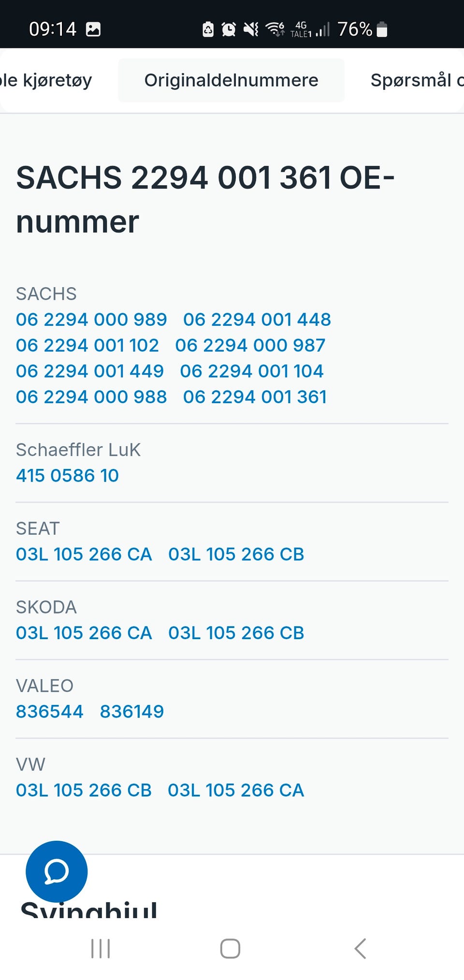Tap the alarm icon in status bar
Viewport: 464px width, 980px height.
point(229,29)
